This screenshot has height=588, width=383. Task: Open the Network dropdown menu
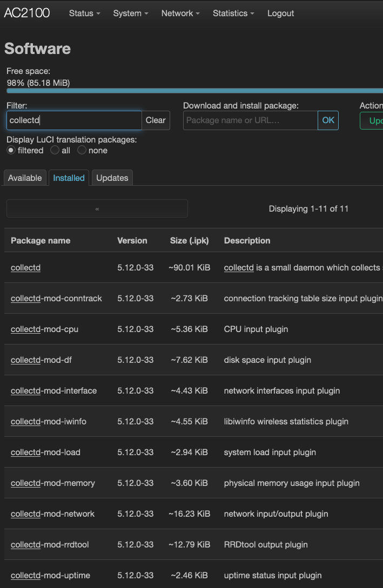coord(180,13)
